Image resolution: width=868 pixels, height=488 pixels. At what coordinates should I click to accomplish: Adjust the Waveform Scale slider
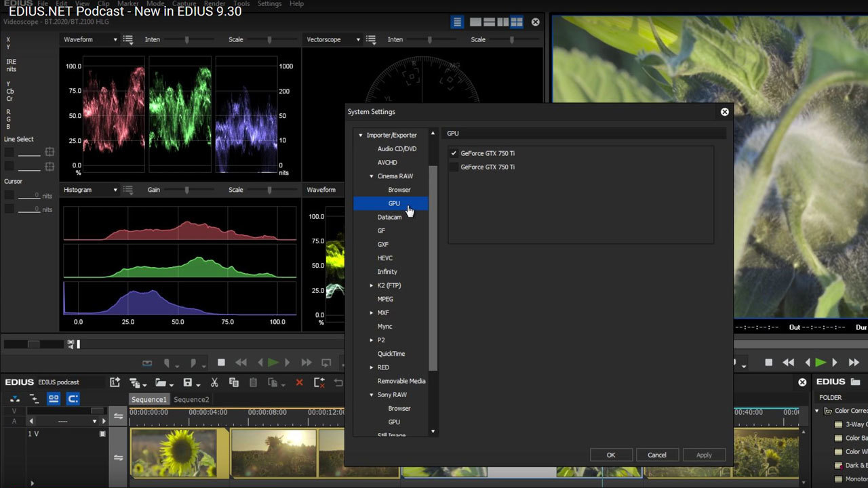coord(270,39)
